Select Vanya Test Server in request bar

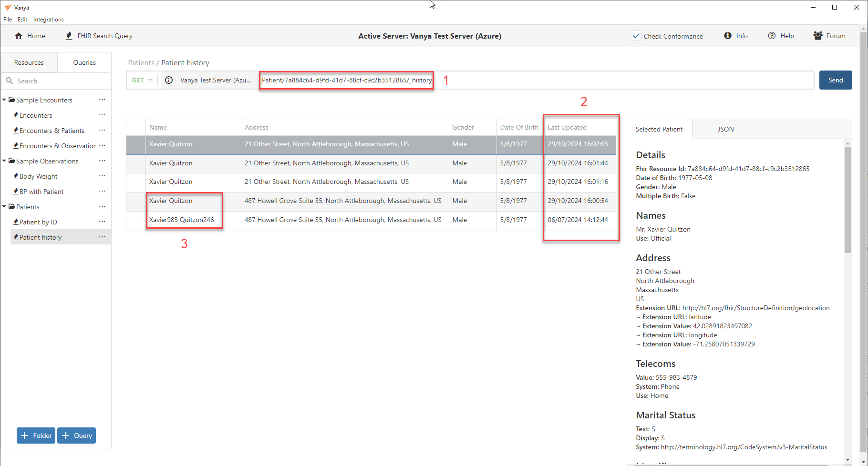tap(215, 80)
